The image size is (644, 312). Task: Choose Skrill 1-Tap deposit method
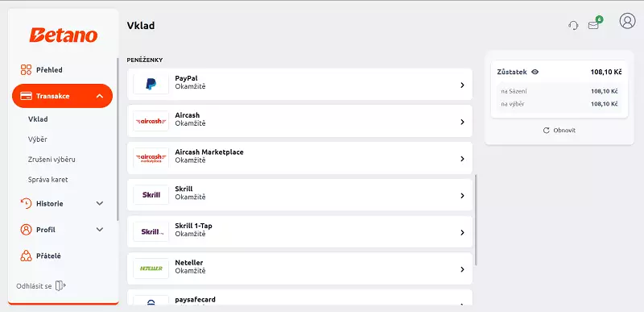click(299, 232)
